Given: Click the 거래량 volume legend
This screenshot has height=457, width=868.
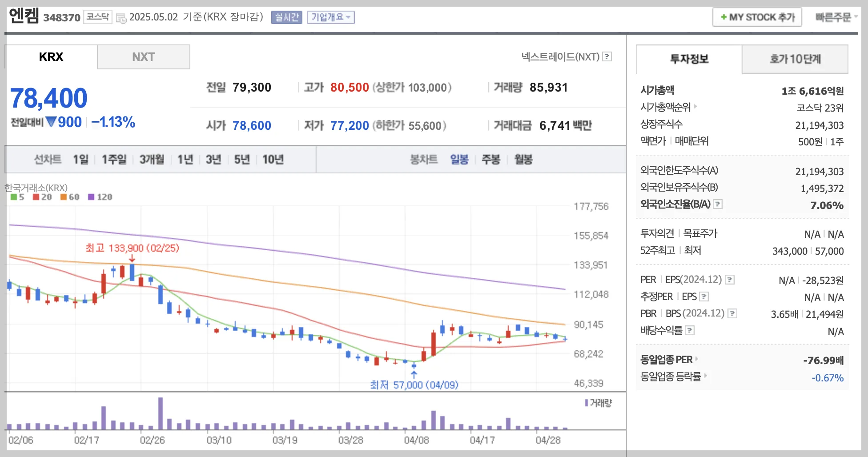Looking at the screenshot, I should click(x=598, y=403).
